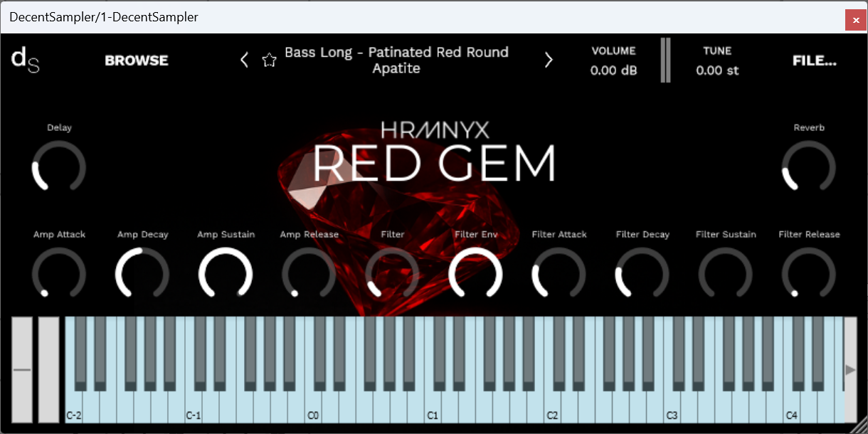Click the Amp Decay knob

pyautogui.click(x=142, y=275)
